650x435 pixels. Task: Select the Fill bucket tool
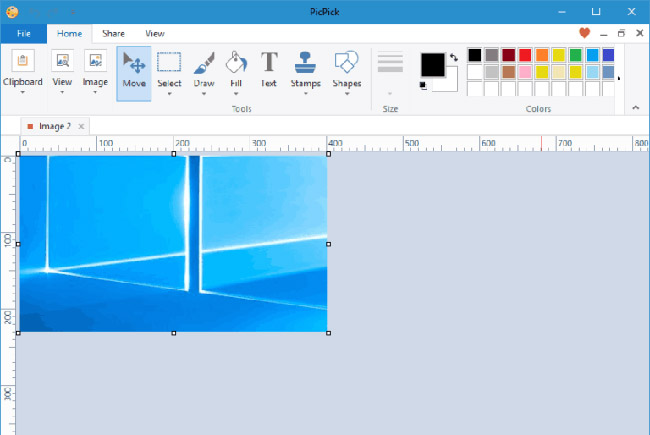pos(236,62)
